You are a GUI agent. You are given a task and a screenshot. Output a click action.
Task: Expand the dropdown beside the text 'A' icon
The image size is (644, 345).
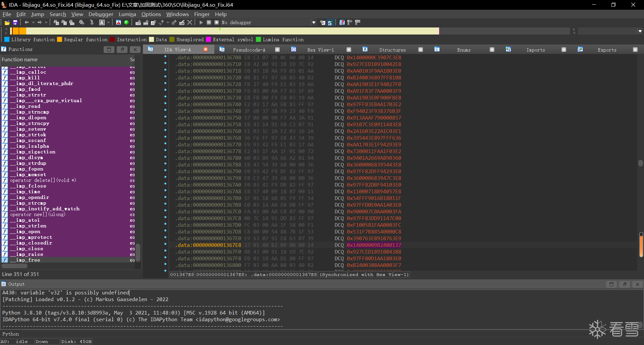tap(108, 22)
